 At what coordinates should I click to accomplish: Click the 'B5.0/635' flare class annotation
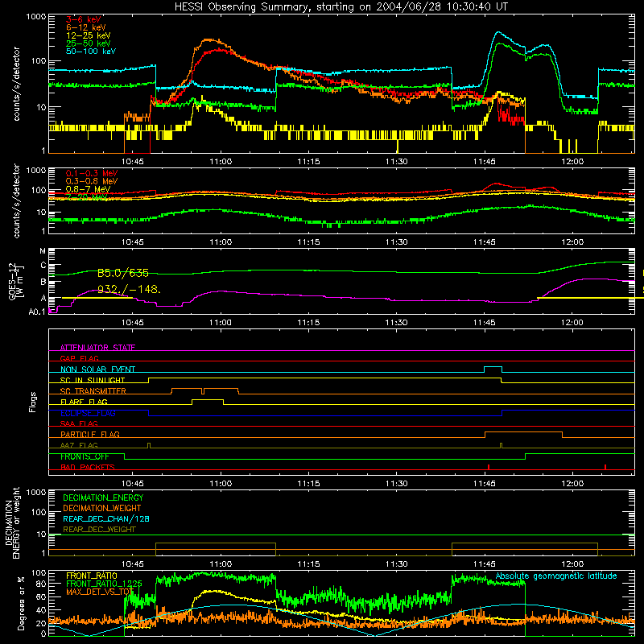[123, 273]
